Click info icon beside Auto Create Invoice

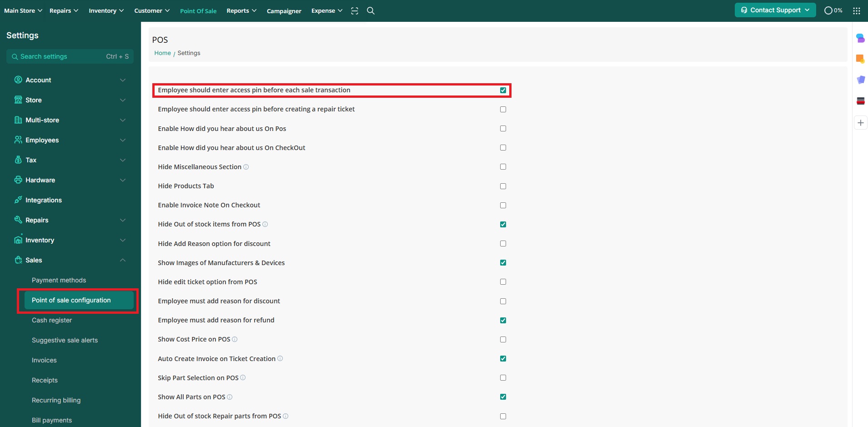coord(280,359)
